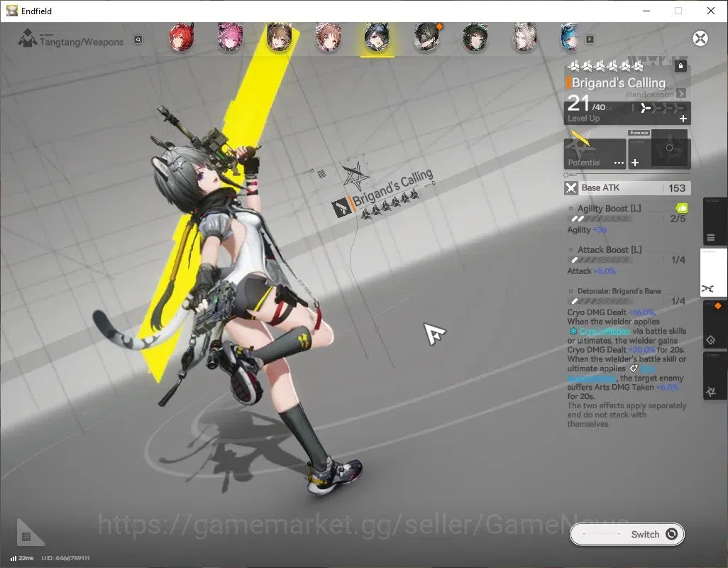Select the pink-haired operator portrait
728x568 pixels.
231,37
